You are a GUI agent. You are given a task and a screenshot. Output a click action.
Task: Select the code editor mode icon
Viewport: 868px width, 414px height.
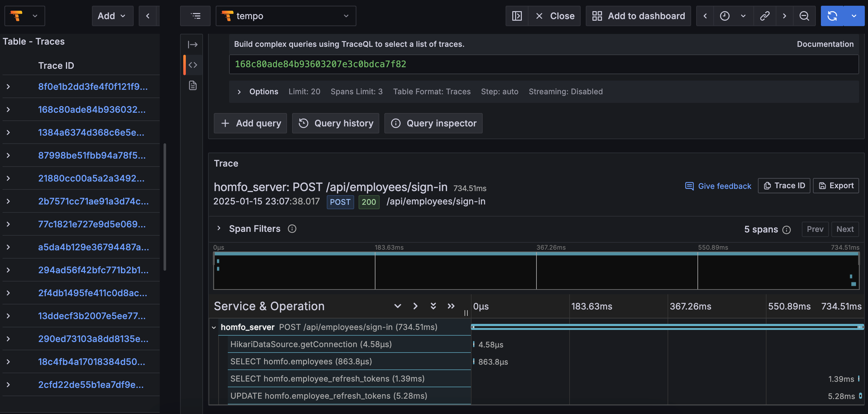tap(193, 65)
